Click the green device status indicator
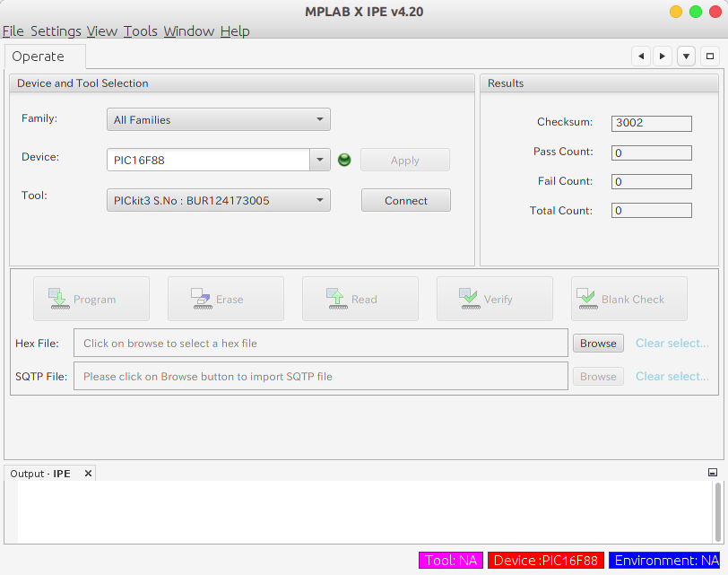Viewport: 728px width, 575px height. pyautogui.click(x=344, y=160)
